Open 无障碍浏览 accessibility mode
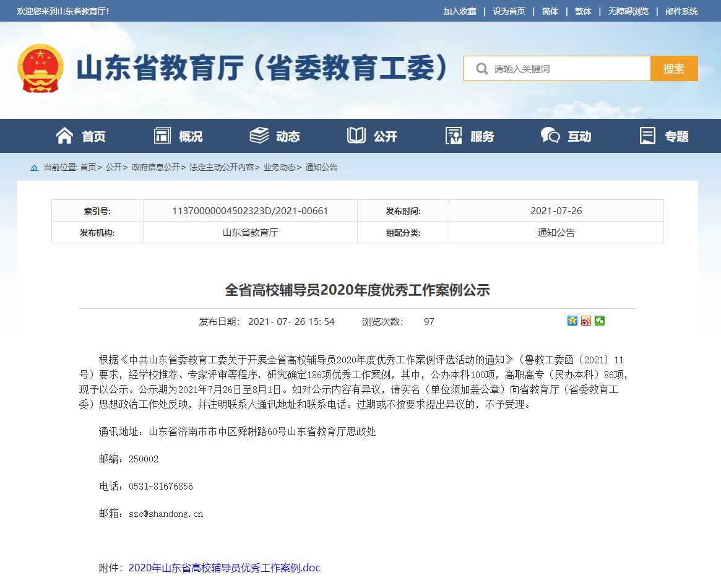Screen dimensions: 721x588 click(x=628, y=11)
